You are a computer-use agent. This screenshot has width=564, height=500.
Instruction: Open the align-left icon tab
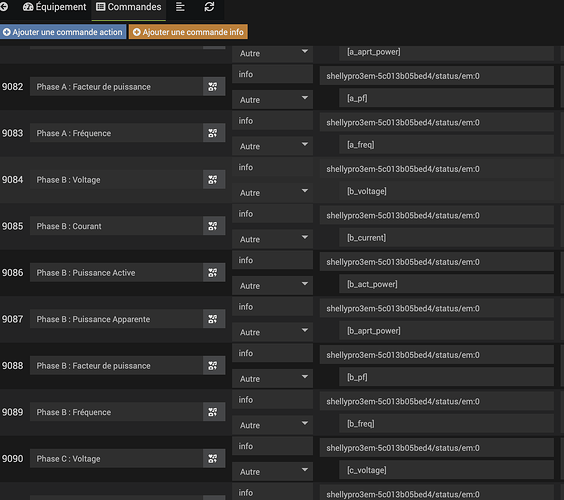[180, 7]
